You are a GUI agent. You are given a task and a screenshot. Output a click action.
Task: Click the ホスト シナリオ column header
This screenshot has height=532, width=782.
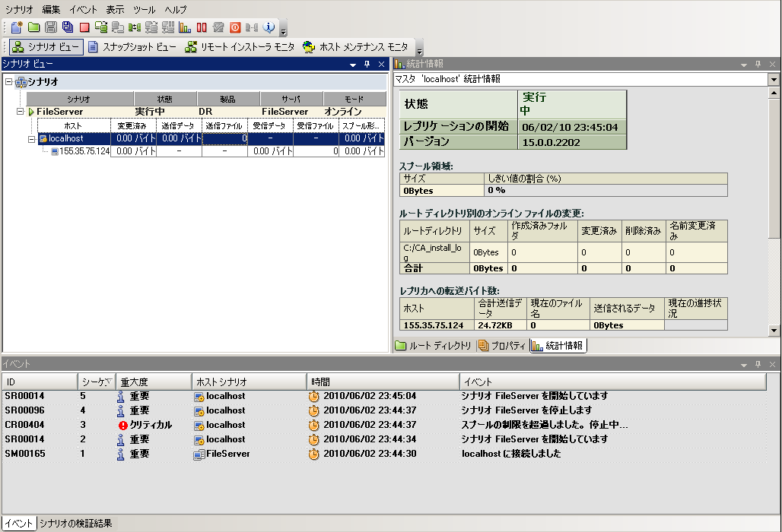(x=250, y=382)
